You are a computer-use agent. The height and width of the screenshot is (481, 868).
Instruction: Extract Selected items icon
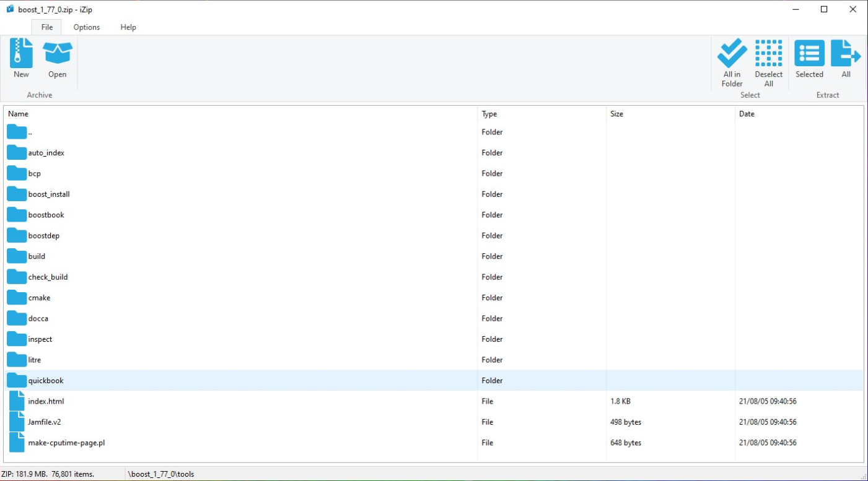(x=809, y=53)
